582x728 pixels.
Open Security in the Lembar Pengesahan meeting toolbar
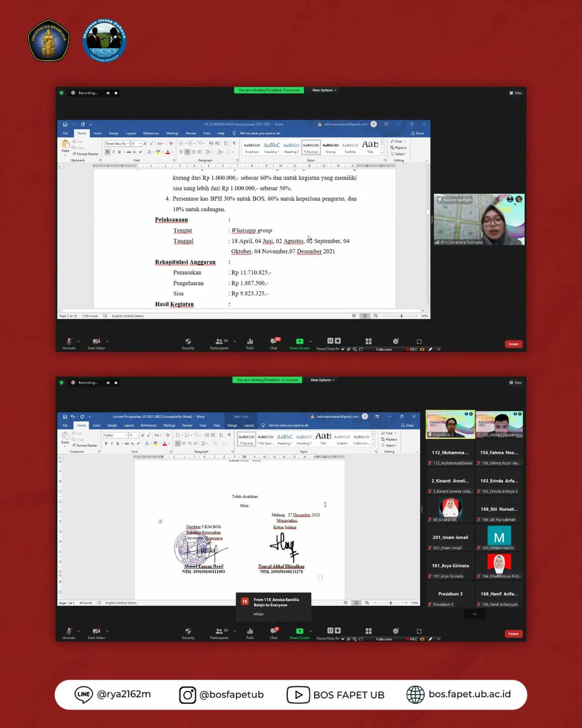click(188, 633)
